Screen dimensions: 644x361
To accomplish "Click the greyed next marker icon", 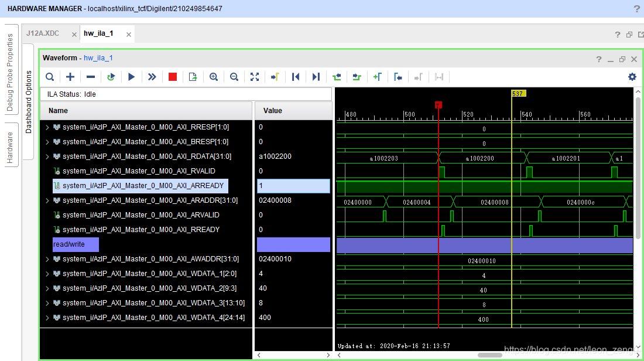I will point(419,77).
